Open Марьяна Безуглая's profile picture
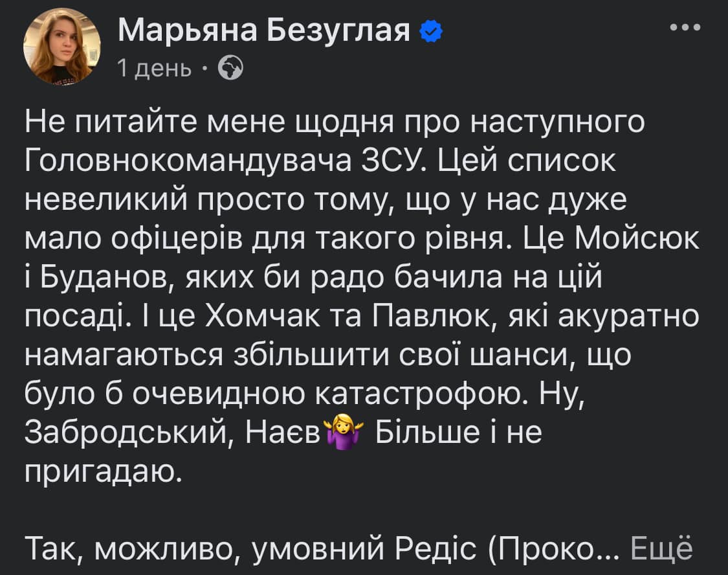 [x=61, y=46]
